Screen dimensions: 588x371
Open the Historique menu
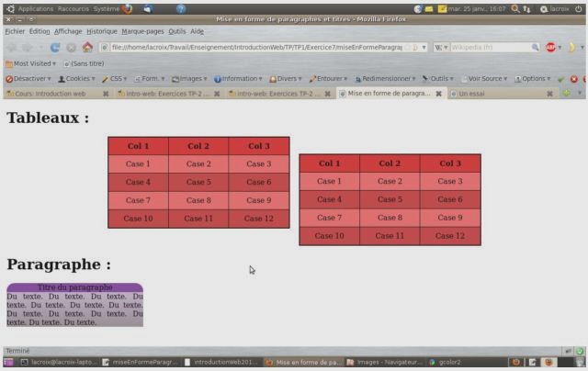102,31
